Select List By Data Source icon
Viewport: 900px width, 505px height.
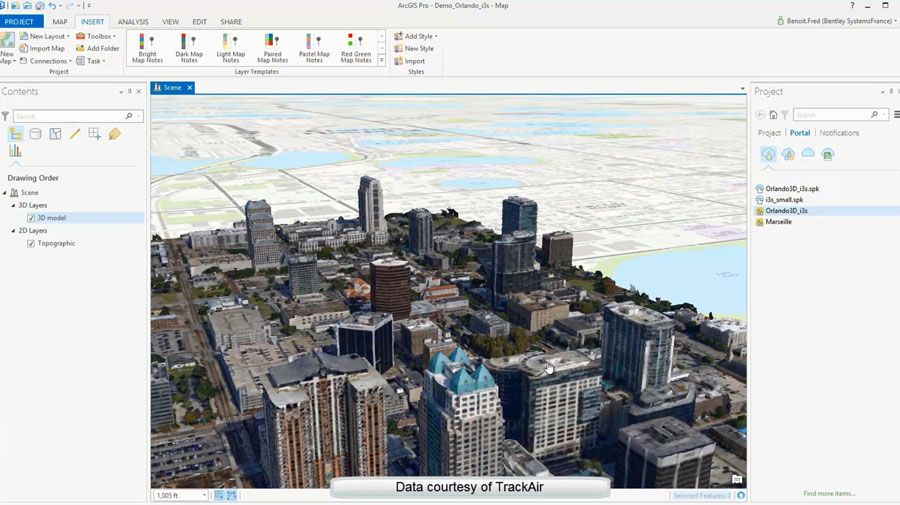pyautogui.click(x=35, y=134)
